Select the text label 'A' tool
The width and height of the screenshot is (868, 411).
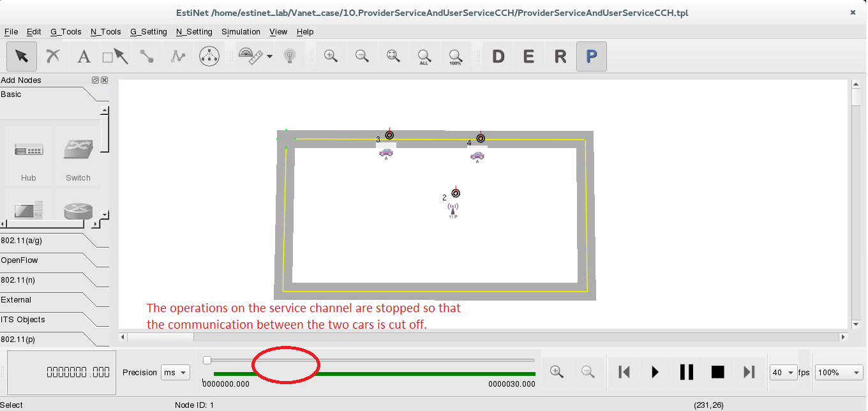[84, 56]
